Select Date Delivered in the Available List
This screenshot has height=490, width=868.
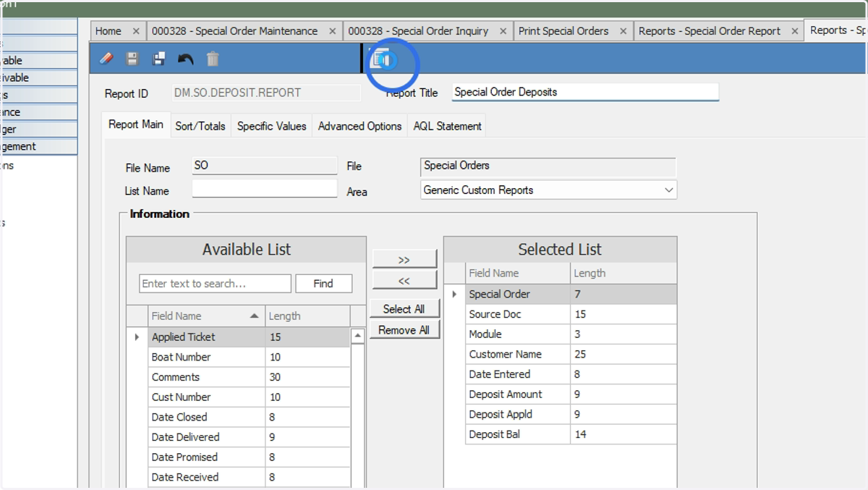[207, 437]
